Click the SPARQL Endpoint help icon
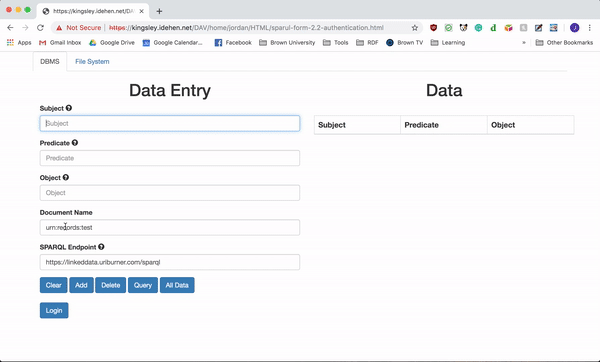 (101, 247)
